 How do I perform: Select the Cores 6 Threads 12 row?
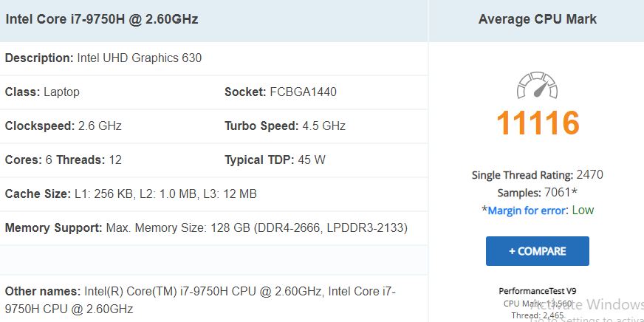(64, 160)
